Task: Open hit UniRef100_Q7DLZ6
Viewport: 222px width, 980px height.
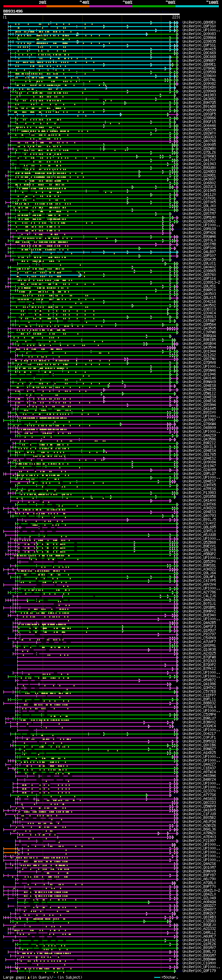Action: coord(199,153)
